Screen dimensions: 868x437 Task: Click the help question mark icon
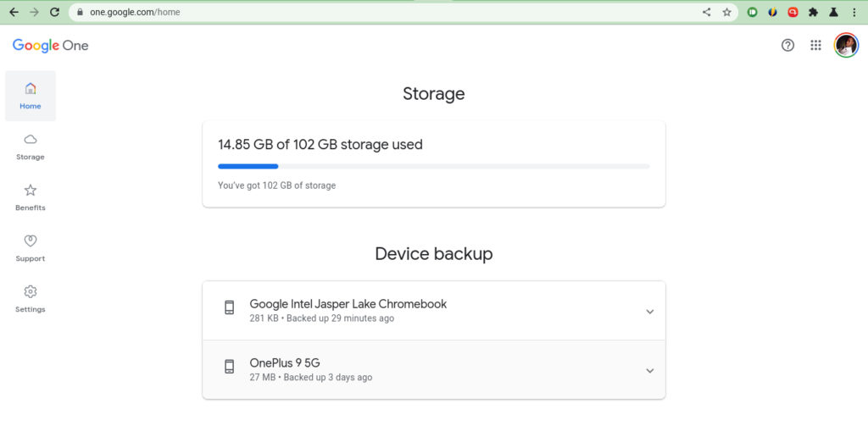coord(787,46)
